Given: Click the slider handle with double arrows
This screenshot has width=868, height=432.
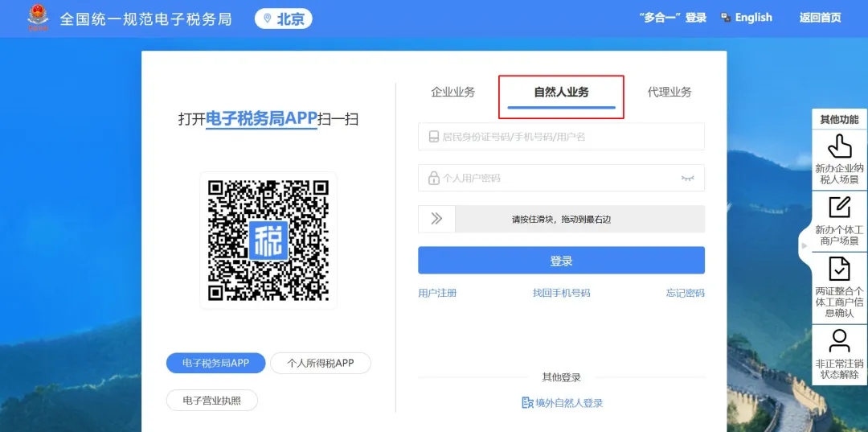Looking at the screenshot, I should (x=436, y=219).
